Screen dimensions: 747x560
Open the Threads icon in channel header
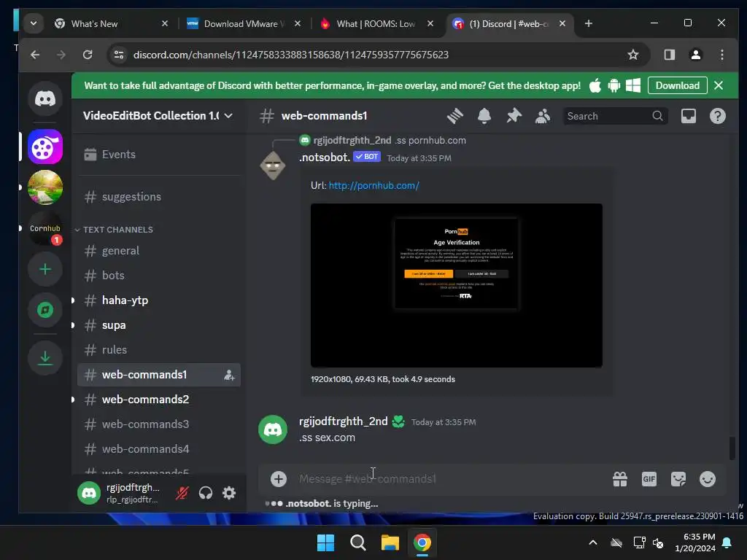pos(455,116)
